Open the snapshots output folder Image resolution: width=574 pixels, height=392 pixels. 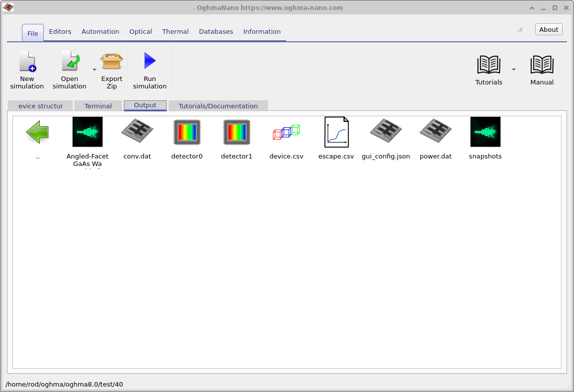pyautogui.click(x=485, y=132)
